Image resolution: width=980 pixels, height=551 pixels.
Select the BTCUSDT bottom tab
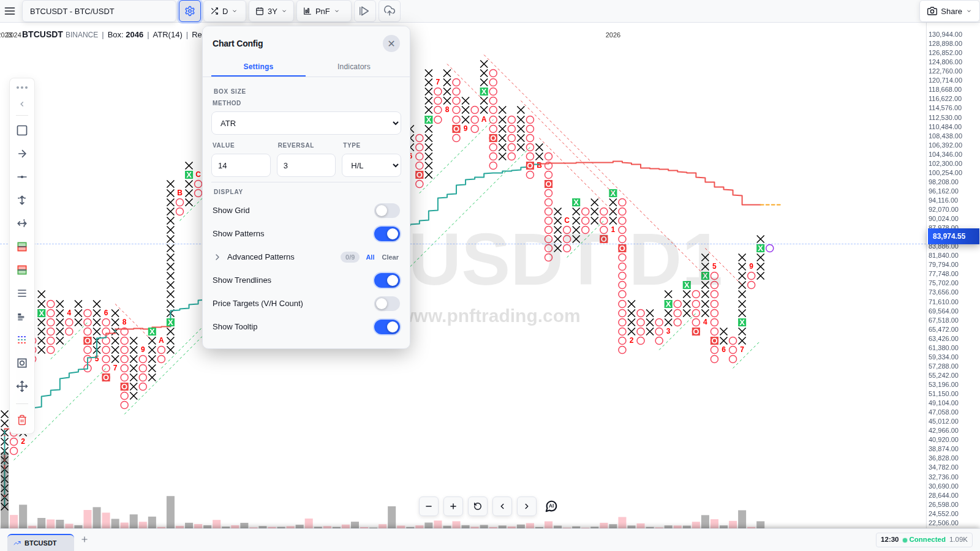tap(40, 543)
